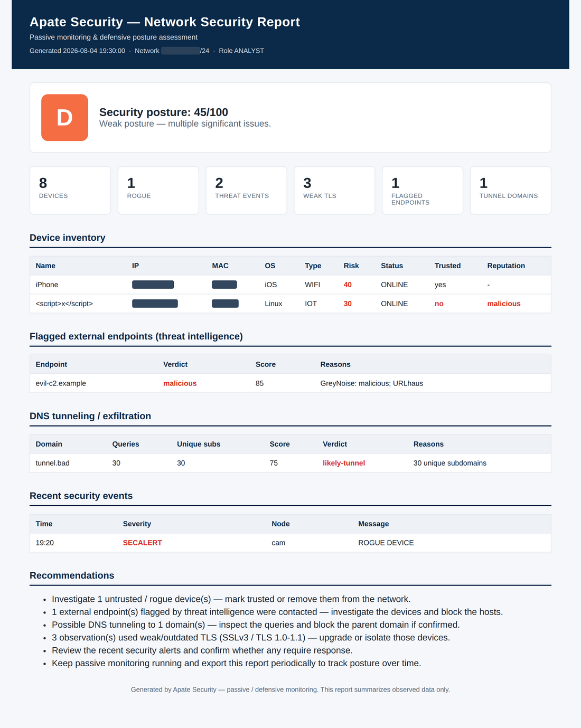This screenshot has width=581, height=728.
Task: Click the 'cam' node cell
Action: [x=278, y=543]
